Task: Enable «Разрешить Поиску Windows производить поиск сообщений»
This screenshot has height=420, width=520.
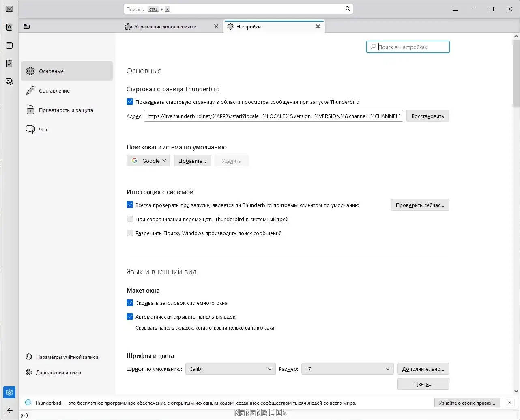Action: click(130, 233)
